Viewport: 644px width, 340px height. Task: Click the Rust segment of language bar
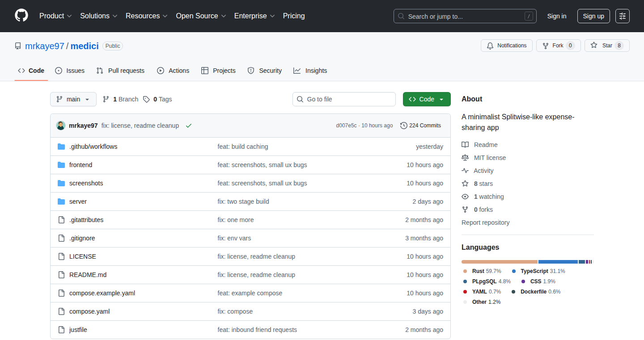(x=500, y=262)
